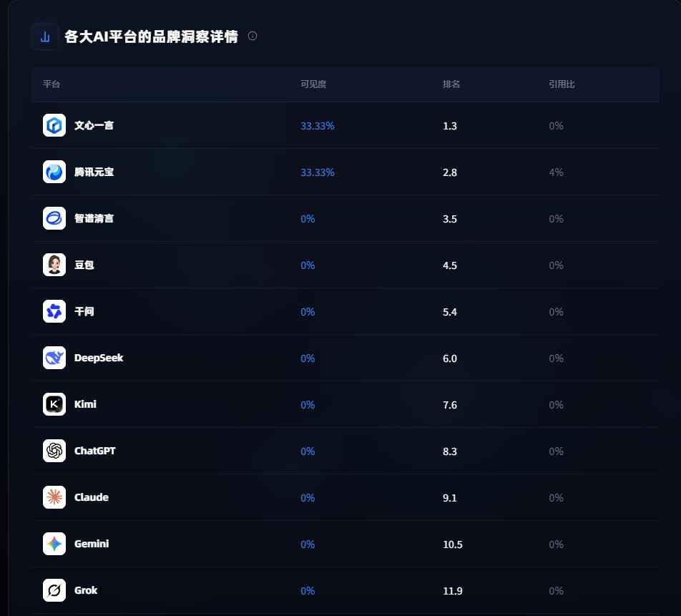Select the 腾讯元宝 platform name
This screenshot has height=616, width=681.
(94, 172)
